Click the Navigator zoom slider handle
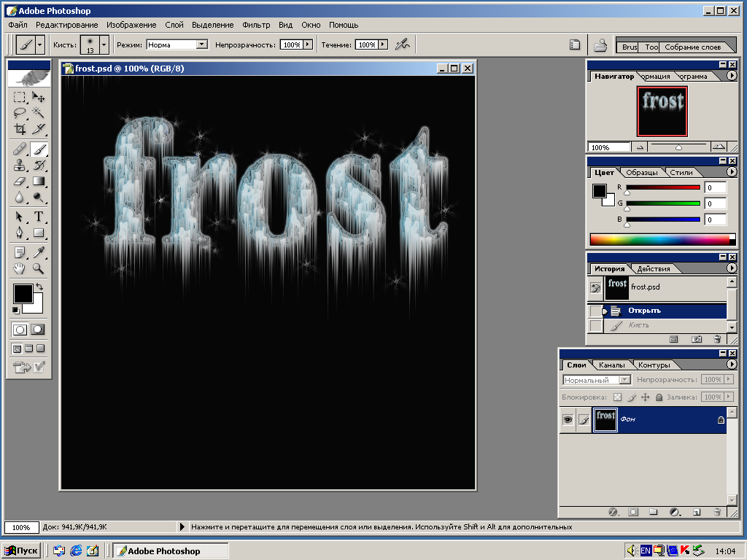Screen dimensions: 747x560 click(x=678, y=147)
